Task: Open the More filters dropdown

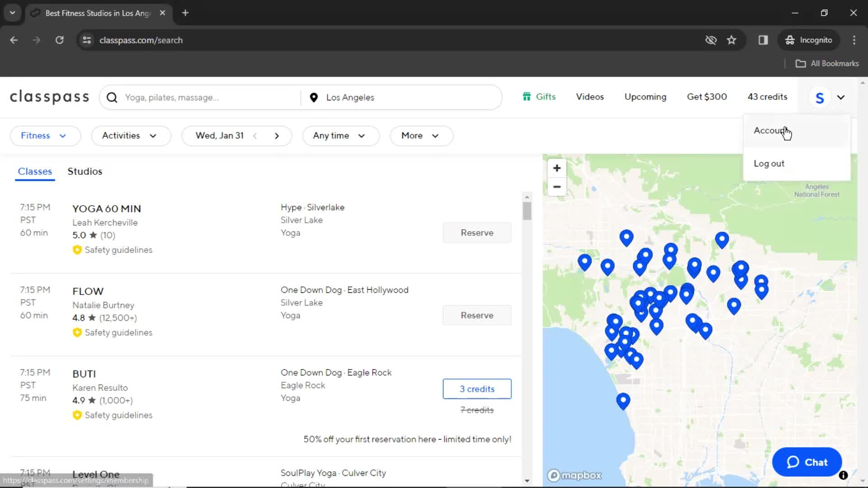Action: 421,136
